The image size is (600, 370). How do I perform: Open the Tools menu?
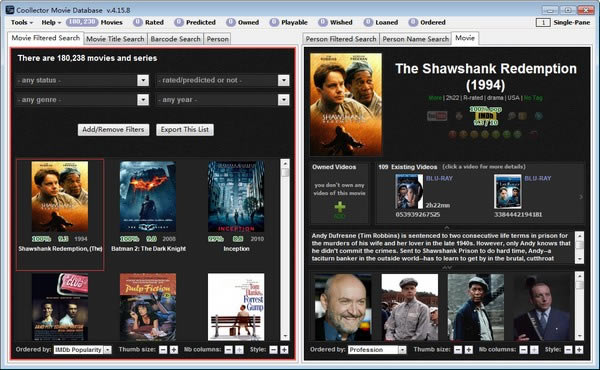(21, 23)
